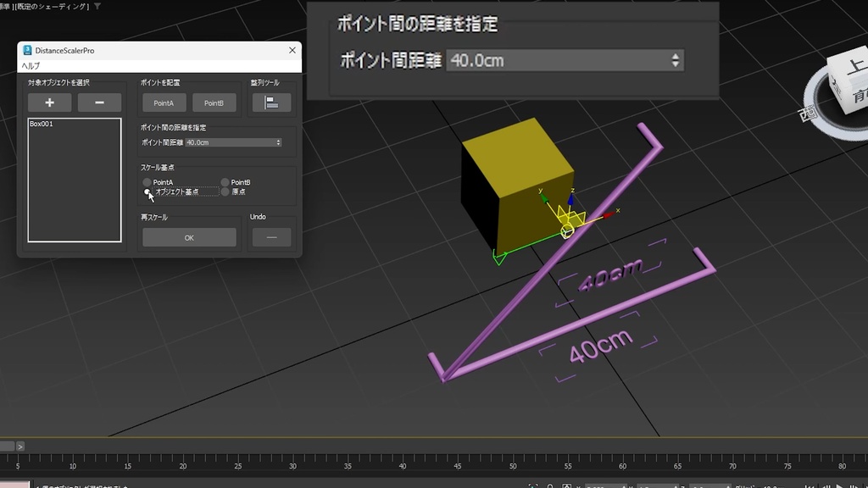Select Box001 in the object list

42,124
